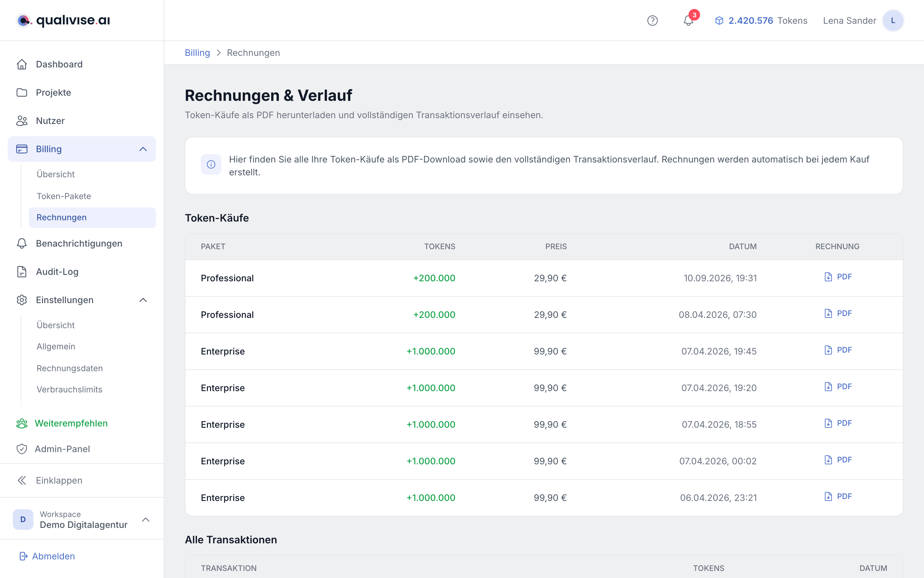Screen dimensions: 924x578
Task: Expand the workspace switcher chevron
Action: click(x=145, y=520)
